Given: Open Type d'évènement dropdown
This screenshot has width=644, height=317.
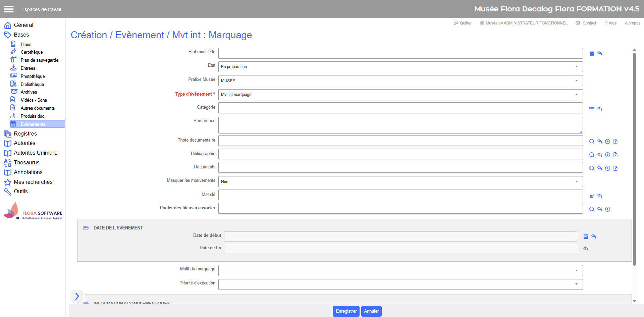Looking at the screenshot, I should click(400, 95).
